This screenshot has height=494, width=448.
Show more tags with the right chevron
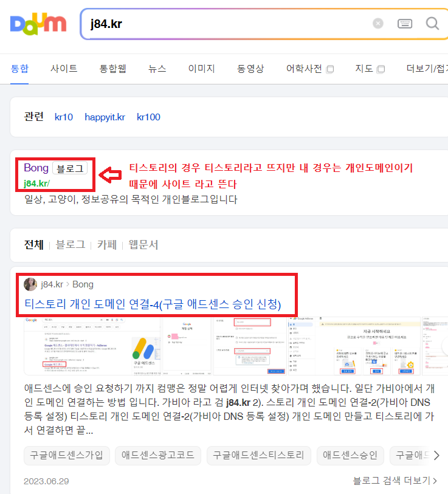pos(436,455)
